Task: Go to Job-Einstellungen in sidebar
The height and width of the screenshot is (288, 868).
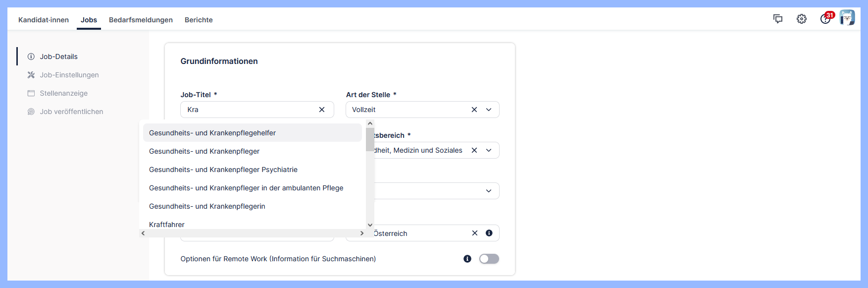Action: tap(69, 75)
